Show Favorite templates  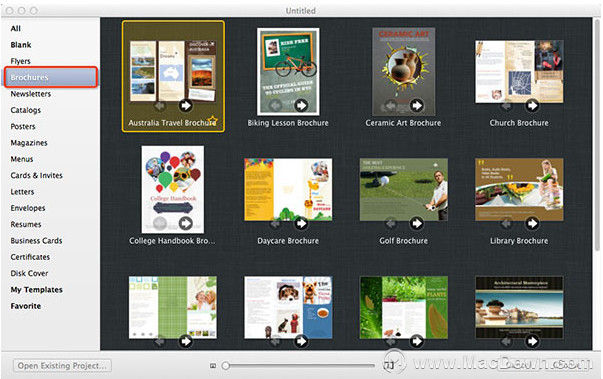click(26, 306)
